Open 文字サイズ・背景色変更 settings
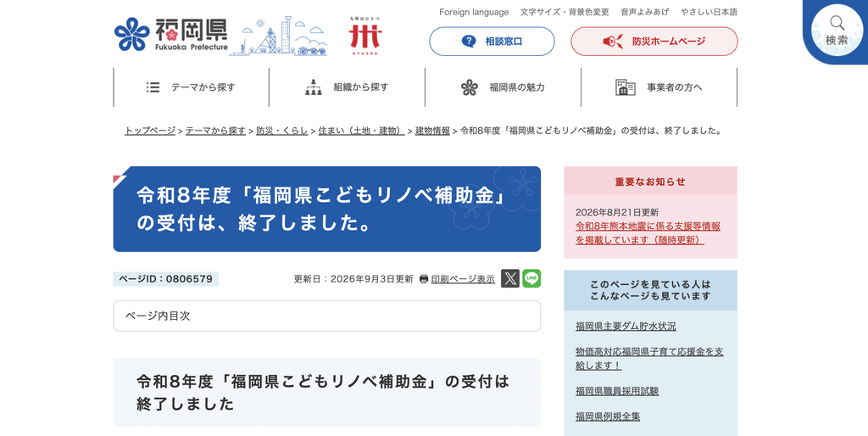This screenshot has width=868, height=436. pos(565,12)
